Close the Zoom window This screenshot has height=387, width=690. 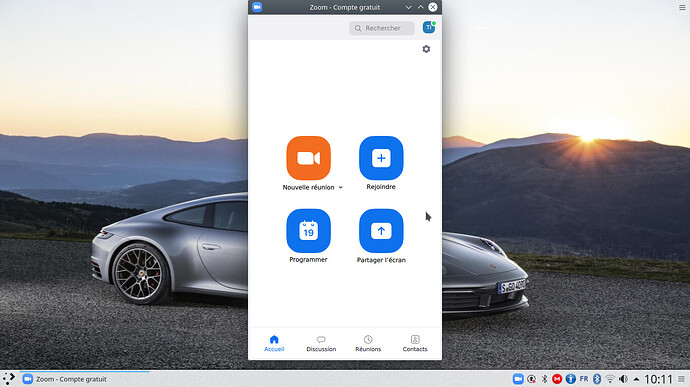[x=433, y=7]
